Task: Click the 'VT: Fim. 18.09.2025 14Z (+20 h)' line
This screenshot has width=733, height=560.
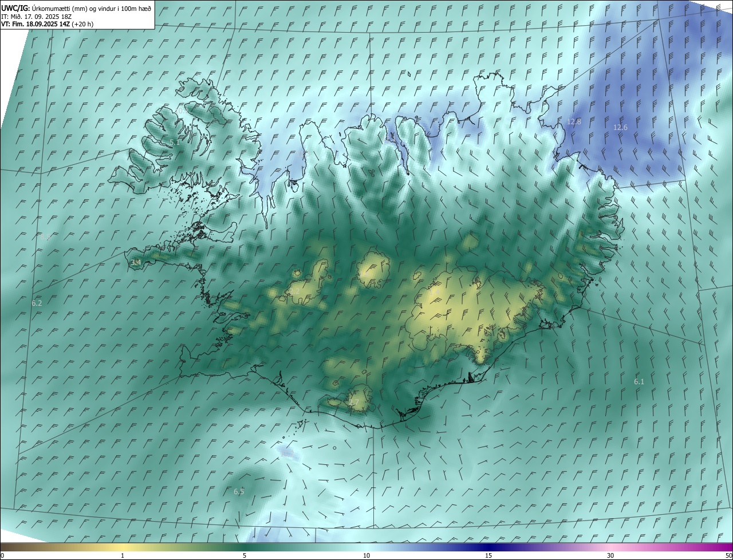Action: pyautogui.click(x=48, y=24)
